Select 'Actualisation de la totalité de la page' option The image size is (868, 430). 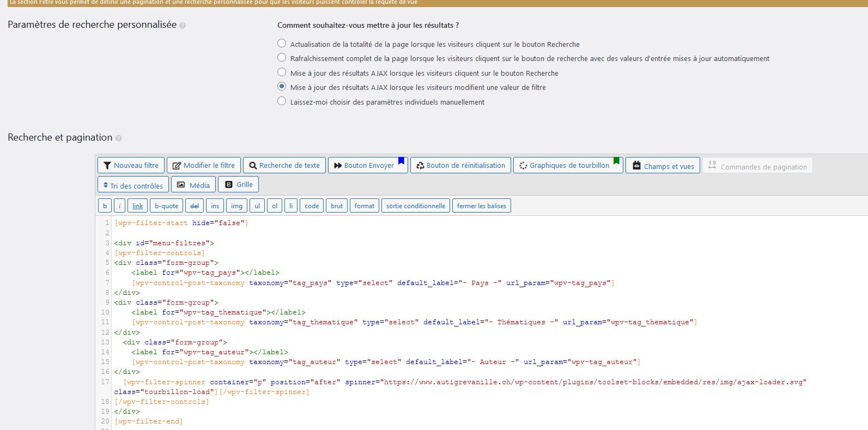pyautogui.click(x=282, y=43)
